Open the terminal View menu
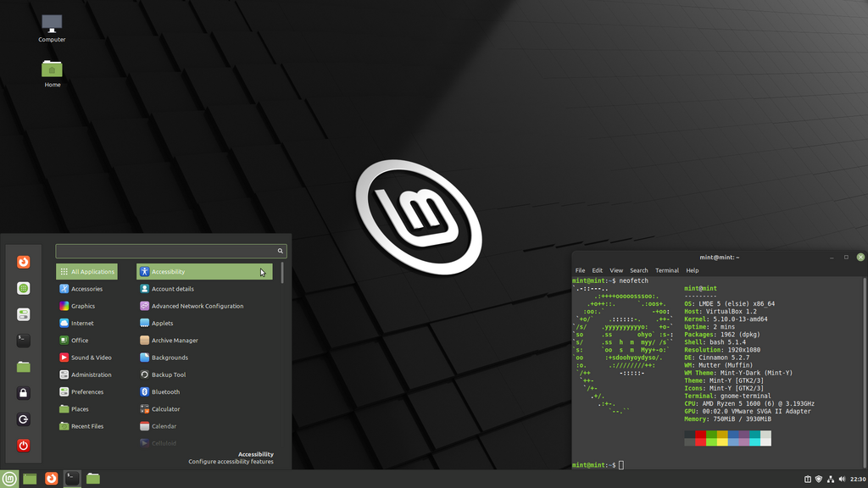The width and height of the screenshot is (868, 488). tap(616, 270)
